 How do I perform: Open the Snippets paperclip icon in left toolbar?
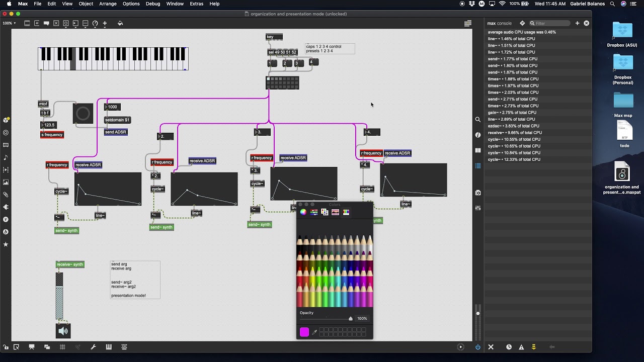coord(6,195)
